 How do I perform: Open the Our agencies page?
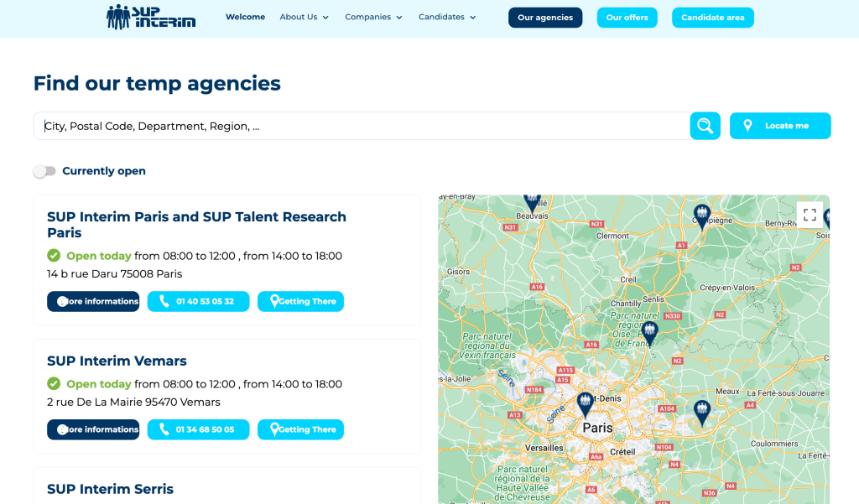click(x=545, y=18)
